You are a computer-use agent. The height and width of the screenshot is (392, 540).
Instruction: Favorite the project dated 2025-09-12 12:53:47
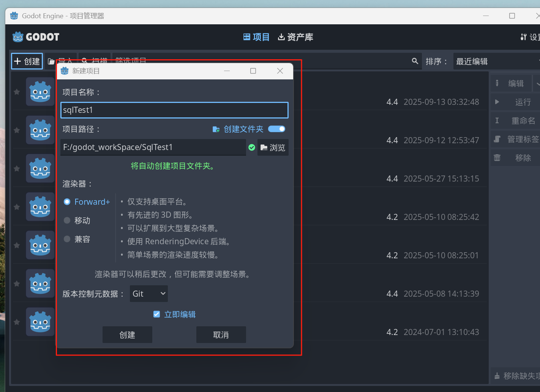coord(17,130)
